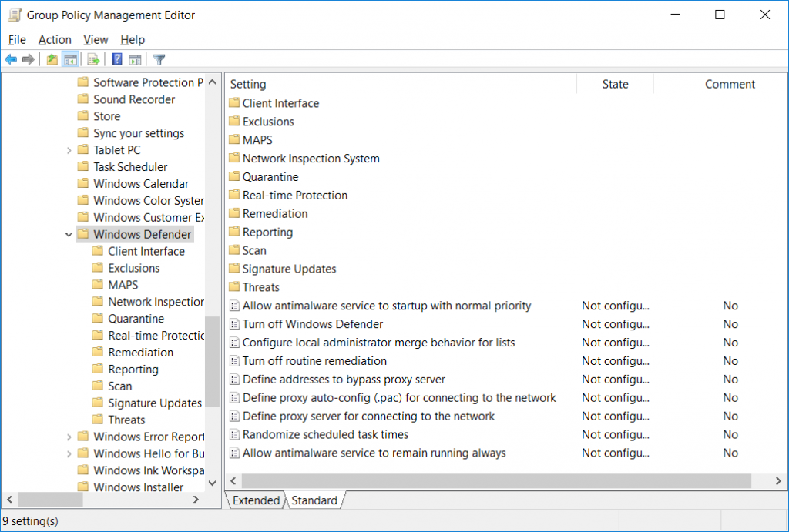Open Help using the blue question mark icon
The width and height of the screenshot is (789, 532).
click(116, 59)
